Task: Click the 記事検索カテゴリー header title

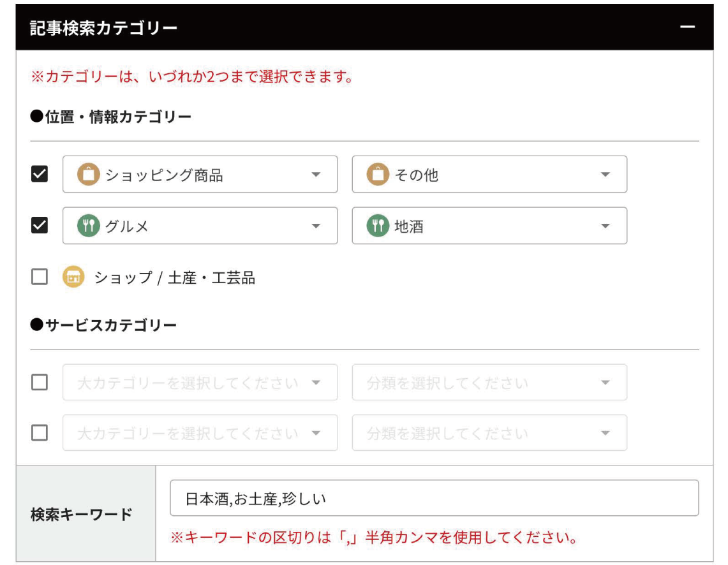Action: [103, 28]
